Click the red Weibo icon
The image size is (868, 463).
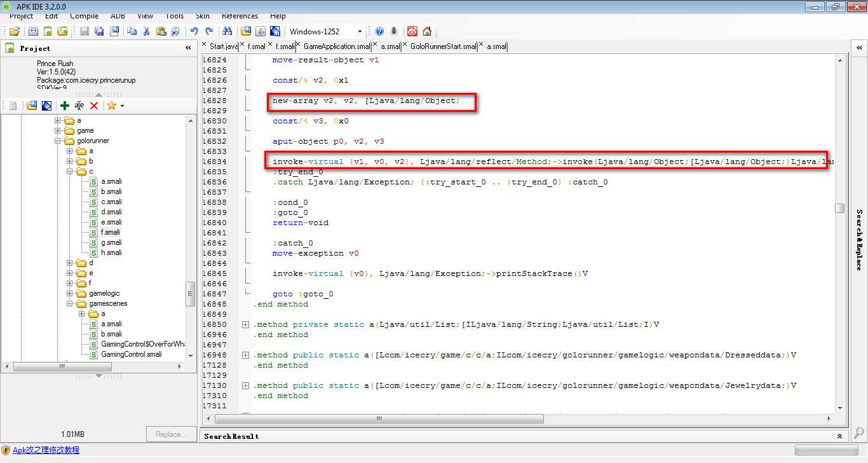click(412, 31)
